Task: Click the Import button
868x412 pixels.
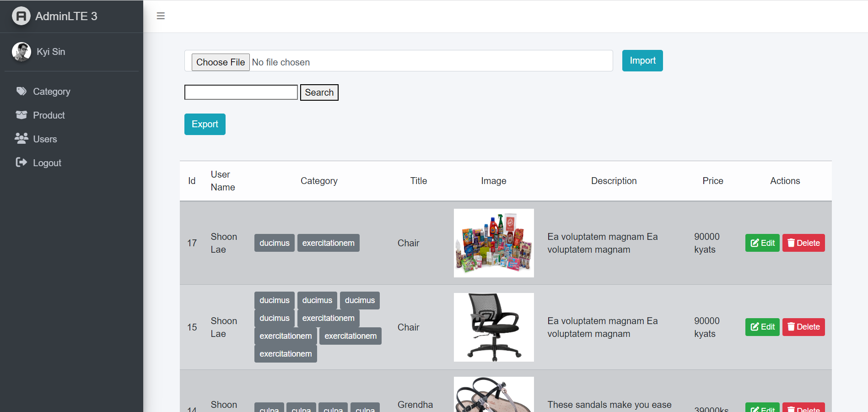Action: click(x=642, y=60)
